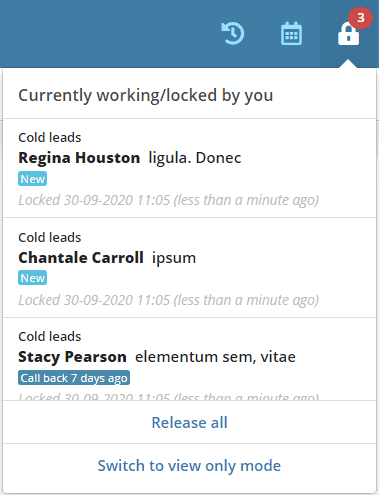Click 'ligula. Donec' company text
The image size is (379, 495).
[x=195, y=158]
